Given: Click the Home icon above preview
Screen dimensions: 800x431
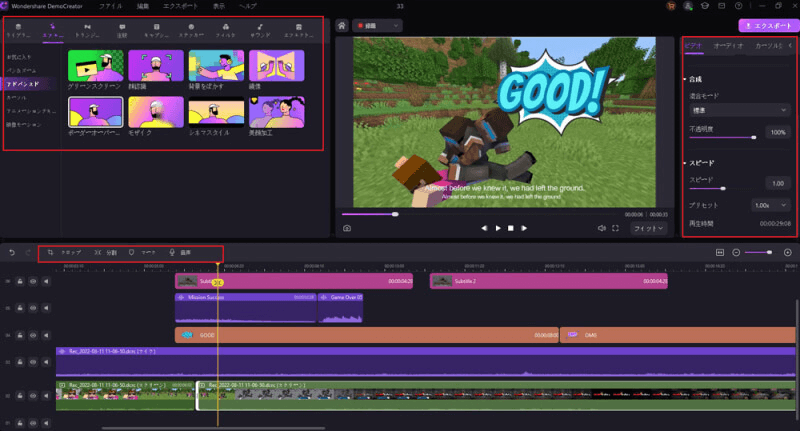Looking at the screenshot, I should point(342,26).
